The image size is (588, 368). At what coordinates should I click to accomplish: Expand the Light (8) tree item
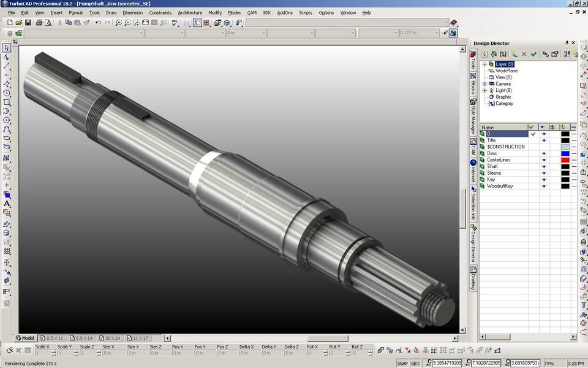tap(484, 90)
